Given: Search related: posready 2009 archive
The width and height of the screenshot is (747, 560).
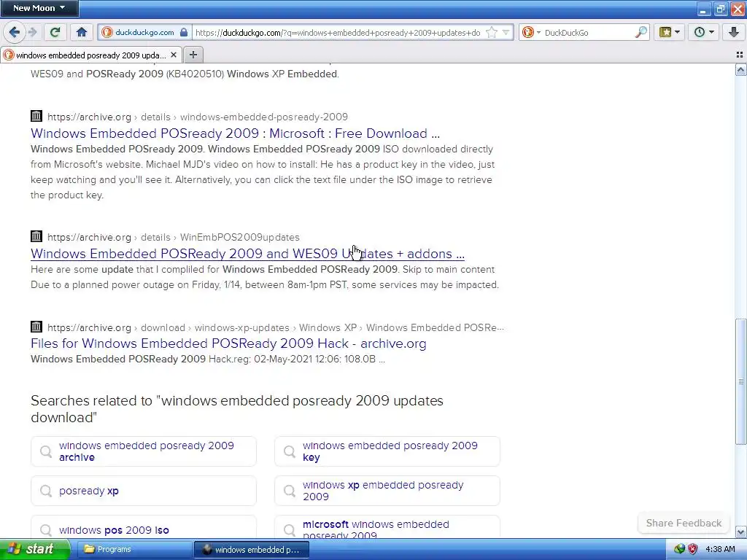Looking at the screenshot, I should (x=144, y=451).
